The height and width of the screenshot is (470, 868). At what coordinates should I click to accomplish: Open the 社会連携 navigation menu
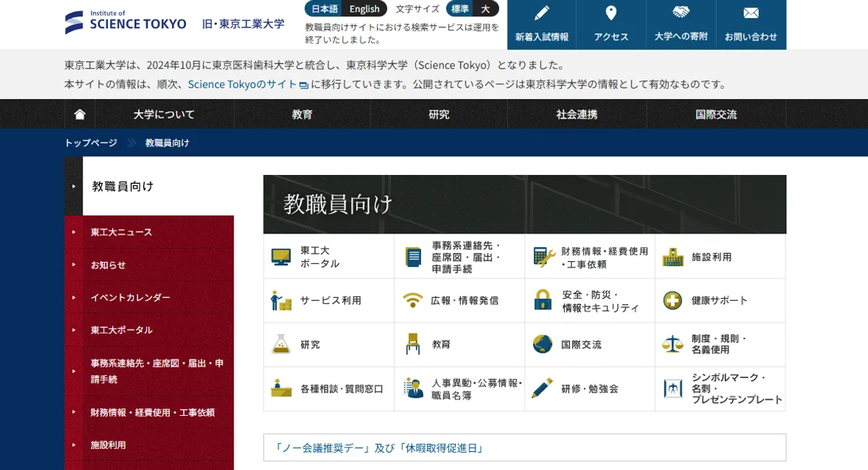pos(576,114)
